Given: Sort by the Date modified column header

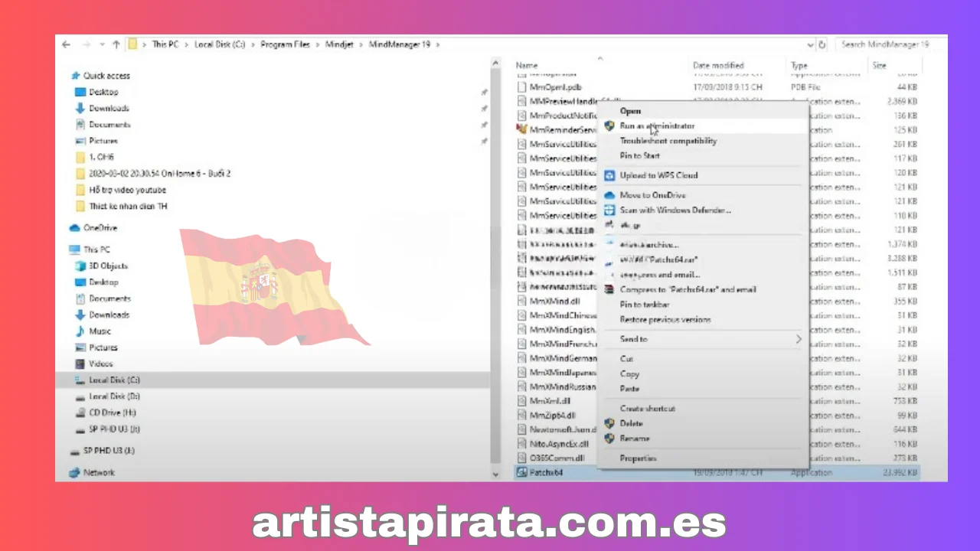Looking at the screenshot, I should coord(718,66).
